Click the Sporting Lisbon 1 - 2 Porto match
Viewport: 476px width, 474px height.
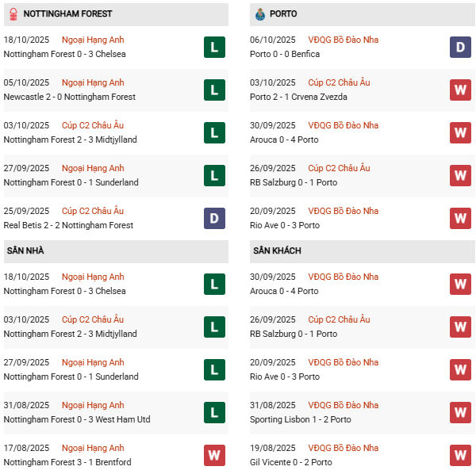coord(295,419)
